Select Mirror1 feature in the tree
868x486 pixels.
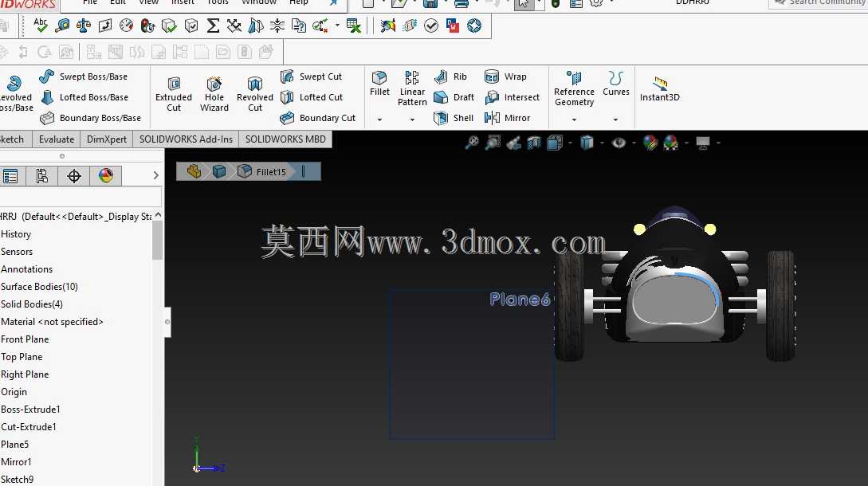point(16,462)
